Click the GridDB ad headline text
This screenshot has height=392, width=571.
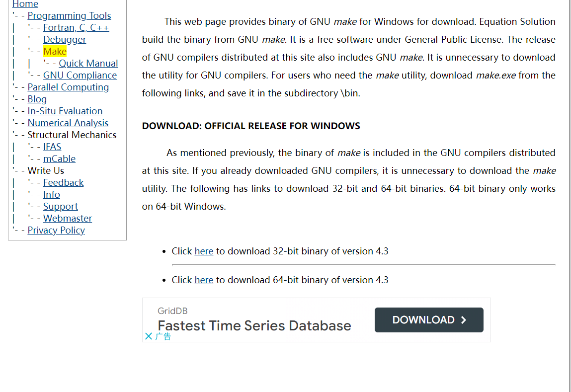(254, 326)
